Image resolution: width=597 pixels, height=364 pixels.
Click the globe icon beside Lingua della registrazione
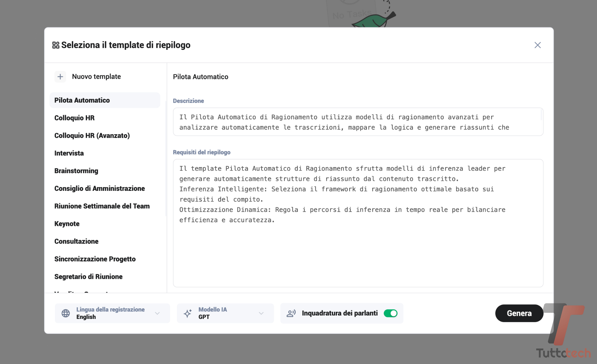66,313
